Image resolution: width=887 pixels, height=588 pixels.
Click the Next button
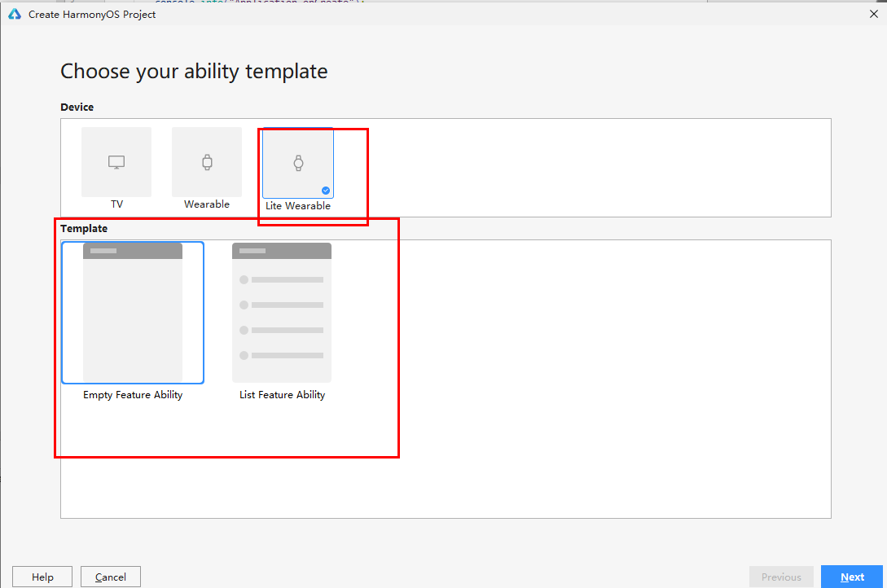click(851, 577)
